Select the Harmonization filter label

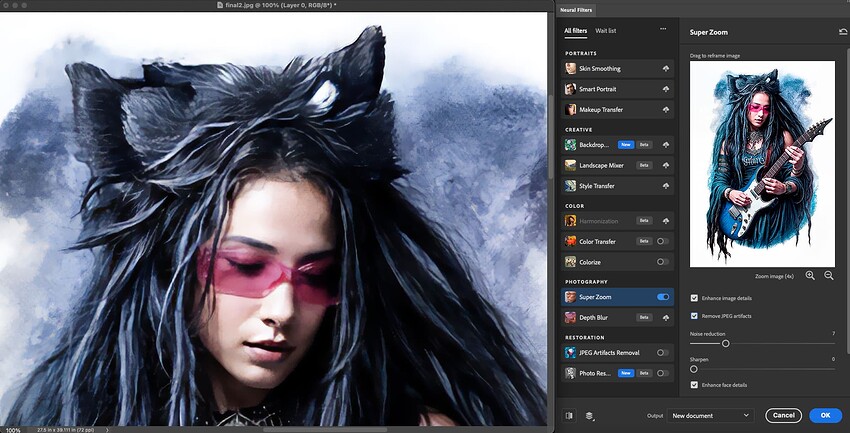pos(598,221)
